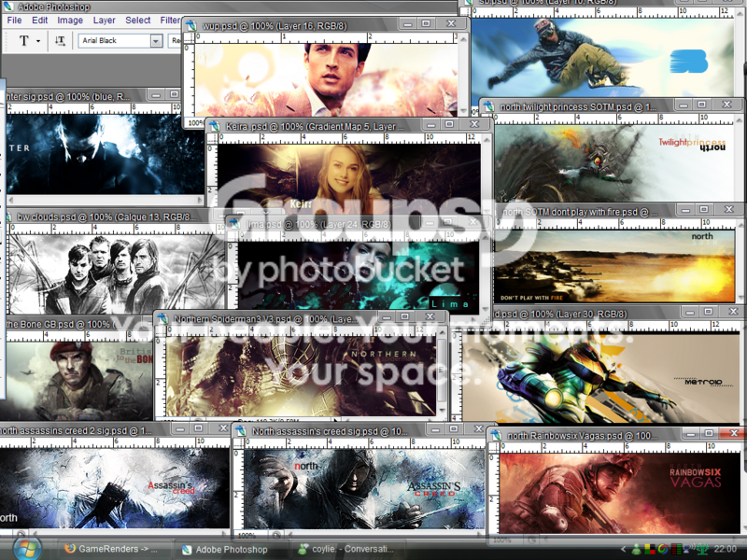Click the scroll down arrow in wup.psd
The height and width of the screenshot is (560, 747).
tap(463, 111)
